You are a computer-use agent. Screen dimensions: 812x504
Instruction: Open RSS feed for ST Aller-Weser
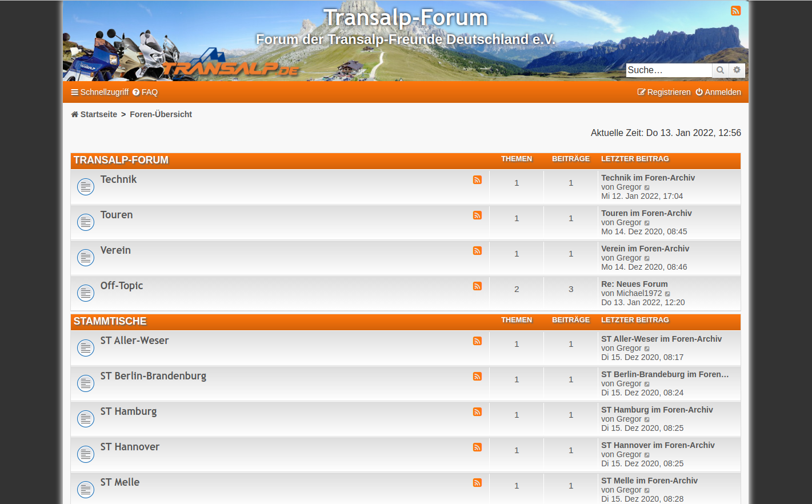pos(477,341)
